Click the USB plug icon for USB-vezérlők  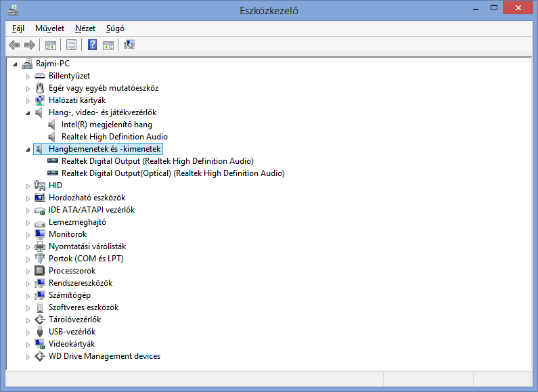click(x=40, y=332)
